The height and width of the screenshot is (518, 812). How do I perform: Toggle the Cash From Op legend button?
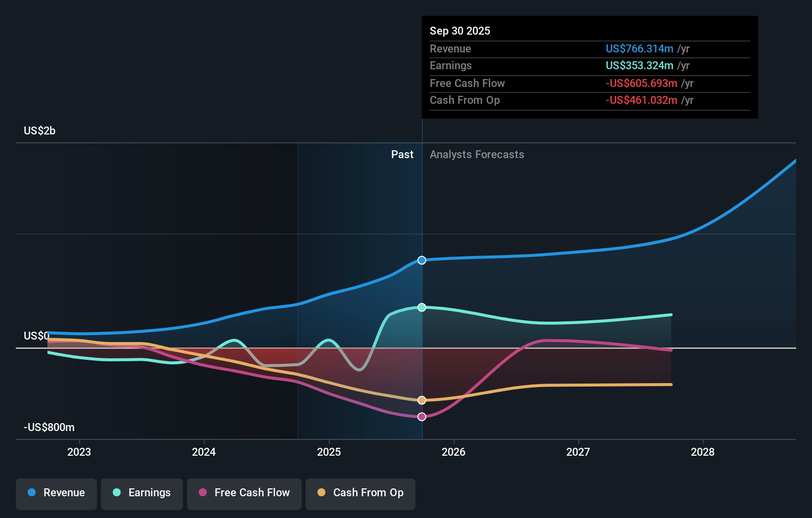[361, 494]
